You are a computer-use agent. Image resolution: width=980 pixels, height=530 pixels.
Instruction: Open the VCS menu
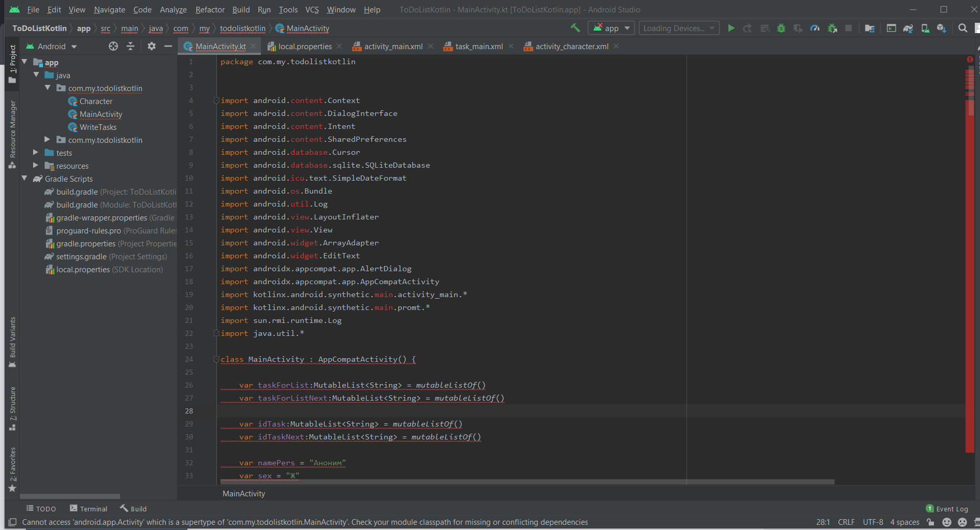click(x=312, y=9)
